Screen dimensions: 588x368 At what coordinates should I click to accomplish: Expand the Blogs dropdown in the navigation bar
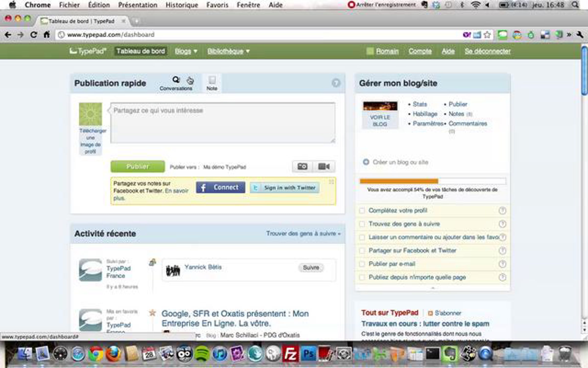186,51
